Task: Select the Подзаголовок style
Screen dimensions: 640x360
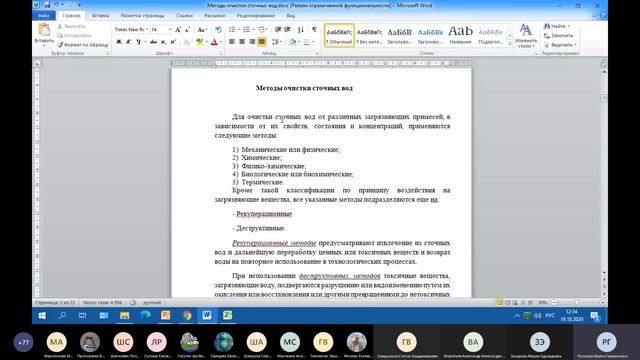Action: [491, 36]
